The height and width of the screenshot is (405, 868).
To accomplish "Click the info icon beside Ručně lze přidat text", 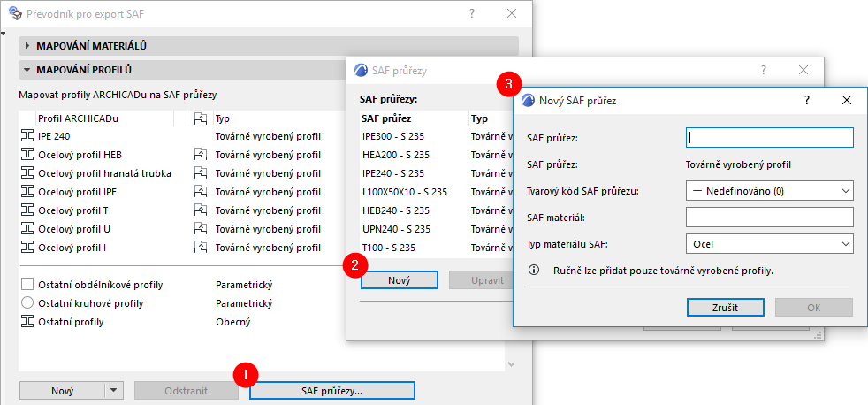I will [x=534, y=271].
